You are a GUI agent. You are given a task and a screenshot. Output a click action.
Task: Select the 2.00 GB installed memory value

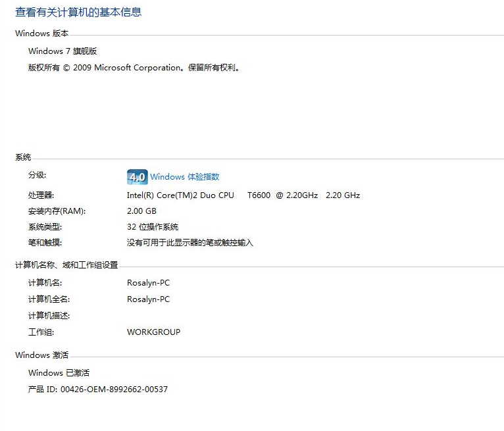pyautogui.click(x=141, y=211)
